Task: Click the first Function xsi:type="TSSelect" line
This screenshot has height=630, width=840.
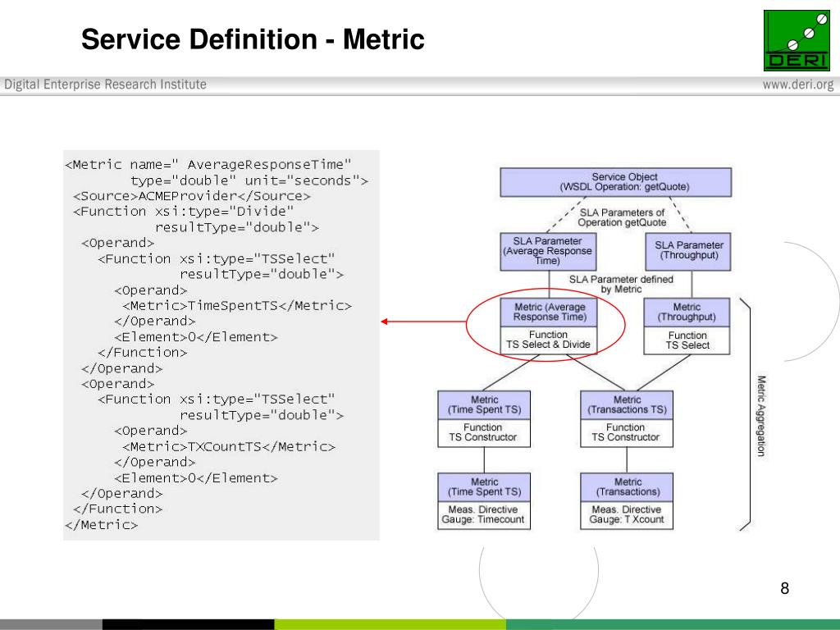Action: point(217,258)
